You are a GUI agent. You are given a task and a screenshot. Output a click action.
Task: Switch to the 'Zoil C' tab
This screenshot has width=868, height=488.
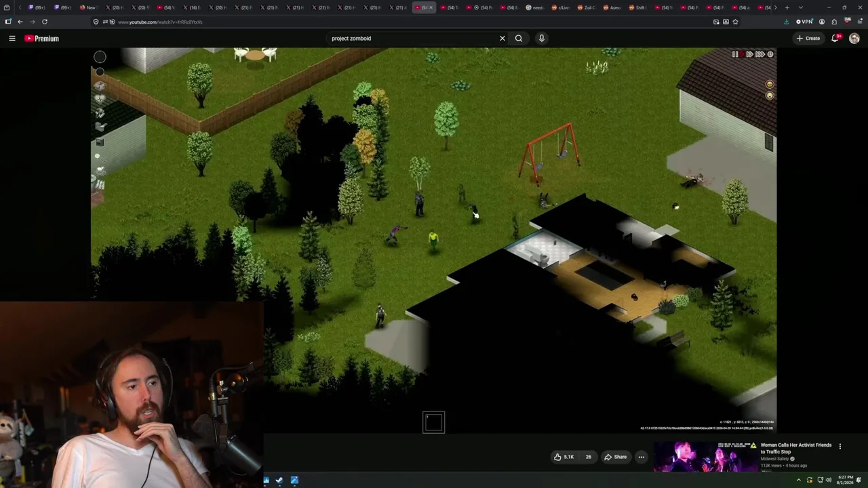point(587,7)
